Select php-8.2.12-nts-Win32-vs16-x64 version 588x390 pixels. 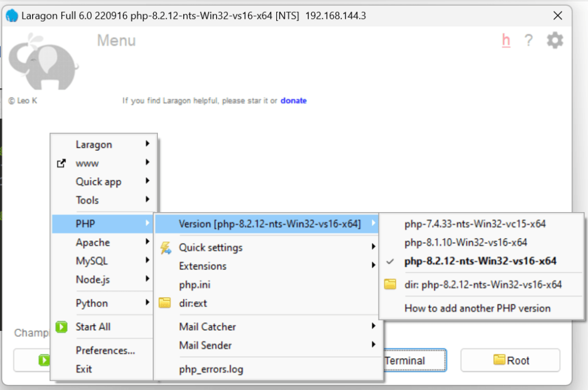(x=481, y=261)
